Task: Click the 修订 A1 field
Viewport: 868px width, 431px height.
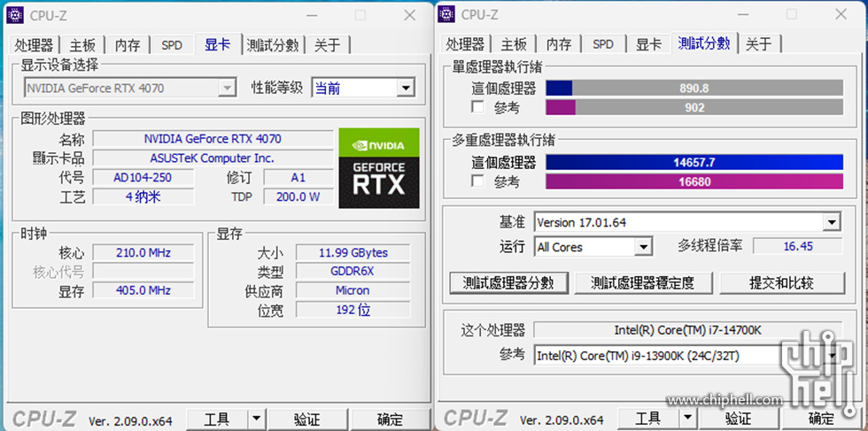Action: point(298,178)
